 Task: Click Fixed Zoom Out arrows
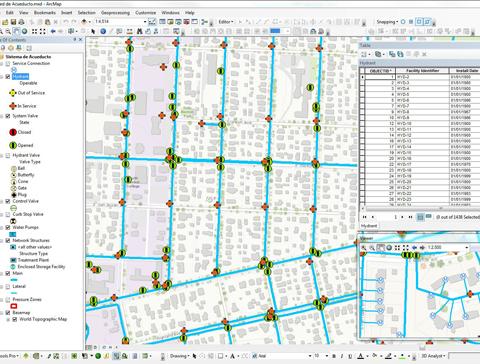click(x=43, y=31)
